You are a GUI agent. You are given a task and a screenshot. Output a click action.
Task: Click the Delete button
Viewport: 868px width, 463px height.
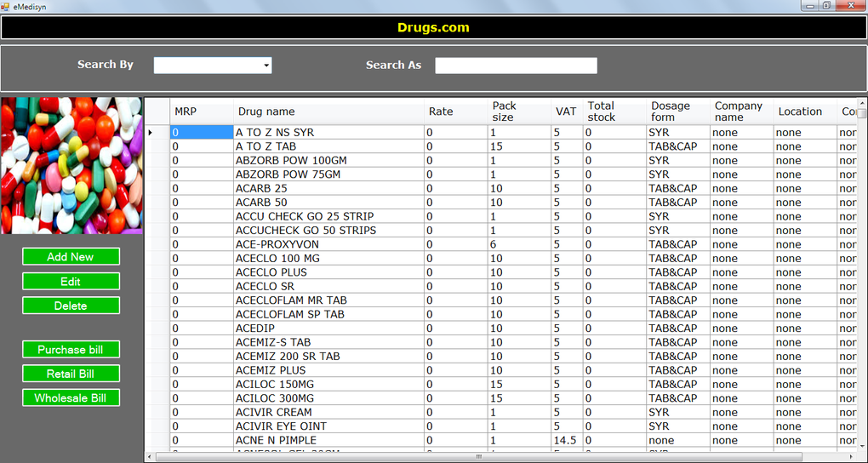[71, 306]
